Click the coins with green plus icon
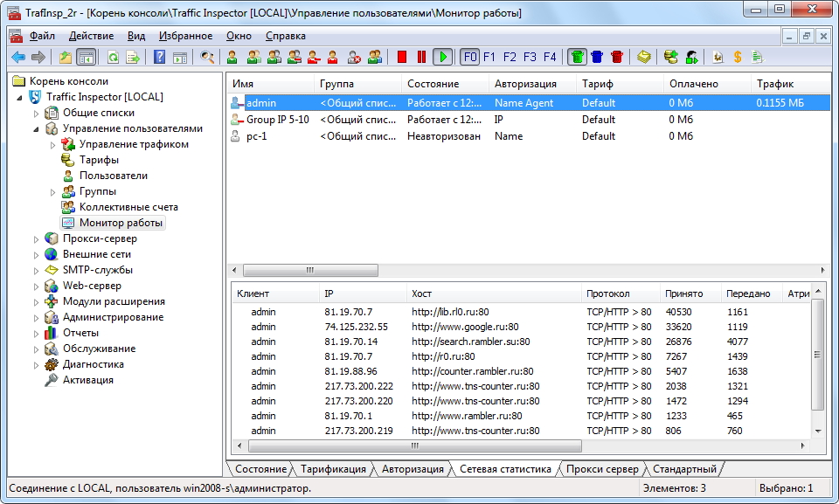 click(670, 57)
